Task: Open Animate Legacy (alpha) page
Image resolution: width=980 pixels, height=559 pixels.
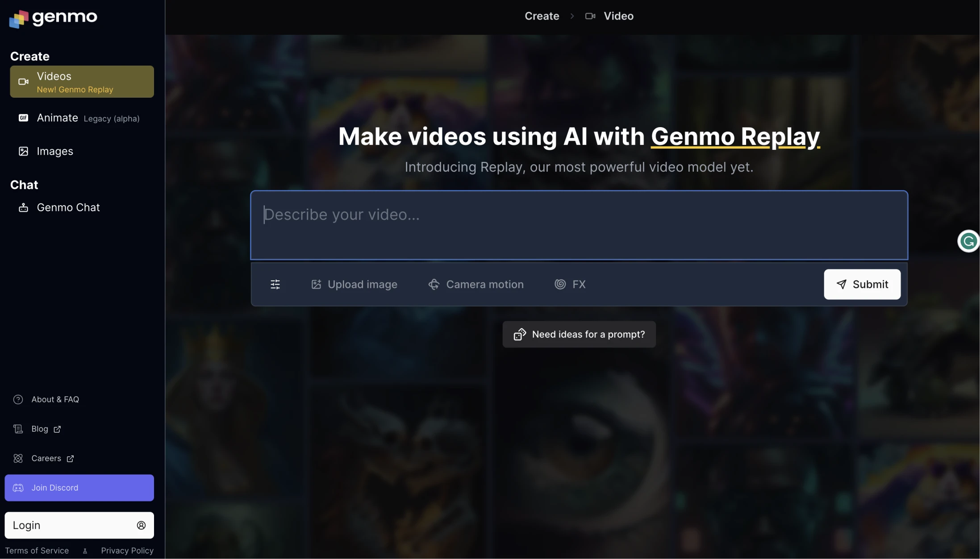Action: point(82,118)
